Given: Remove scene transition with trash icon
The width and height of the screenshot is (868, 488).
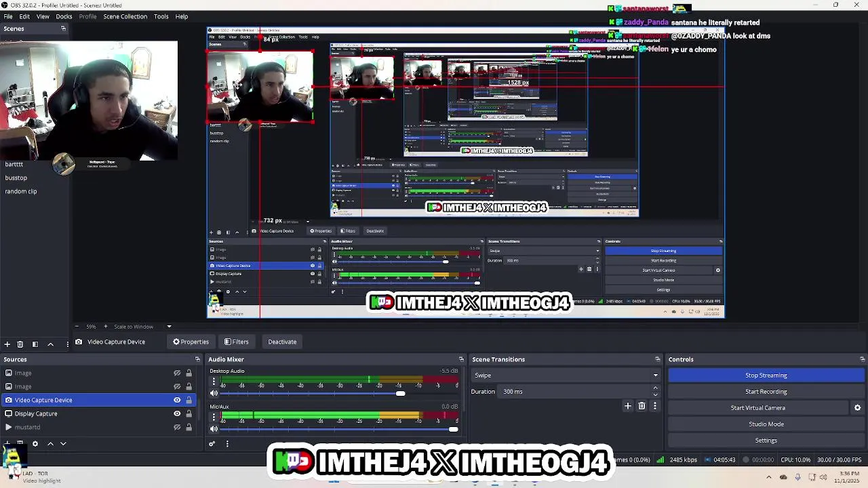Looking at the screenshot, I should pyautogui.click(x=642, y=406).
